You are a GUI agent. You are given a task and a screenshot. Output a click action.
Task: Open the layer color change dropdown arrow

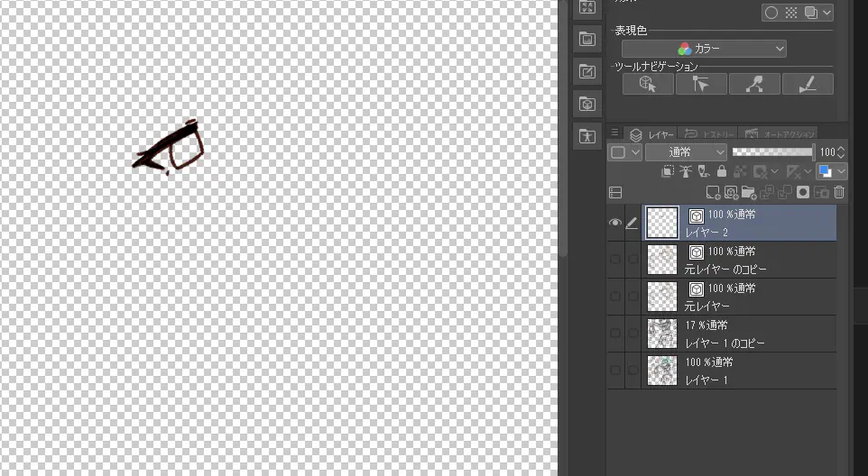841,172
